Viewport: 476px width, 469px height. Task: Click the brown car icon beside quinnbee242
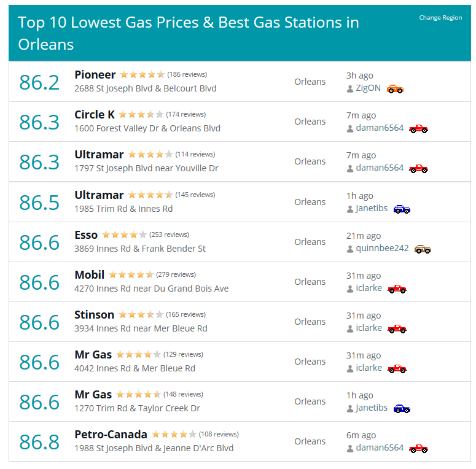(x=423, y=249)
